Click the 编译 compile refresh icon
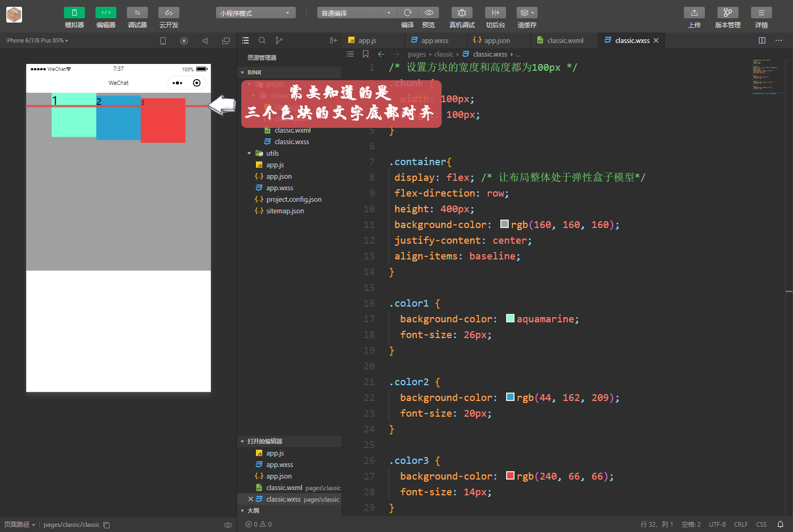This screenshot has height=532, width=793. tap(408, 13)
